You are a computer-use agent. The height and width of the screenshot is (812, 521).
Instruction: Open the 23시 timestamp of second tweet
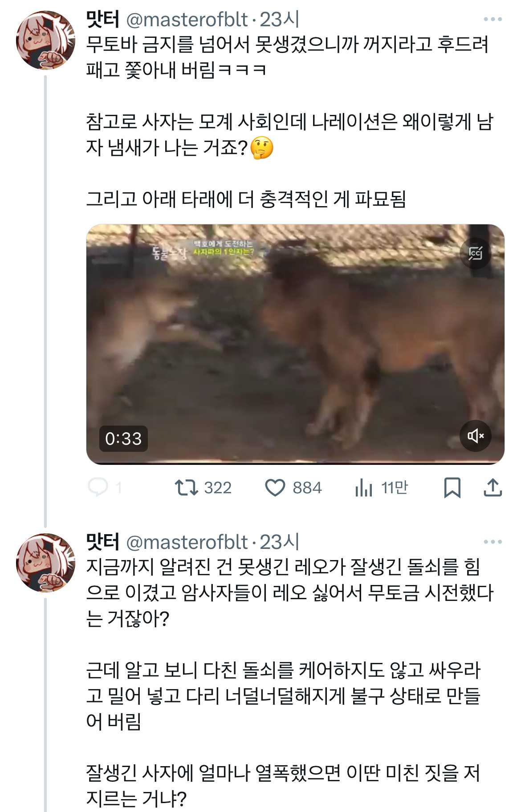pos(280,542)
